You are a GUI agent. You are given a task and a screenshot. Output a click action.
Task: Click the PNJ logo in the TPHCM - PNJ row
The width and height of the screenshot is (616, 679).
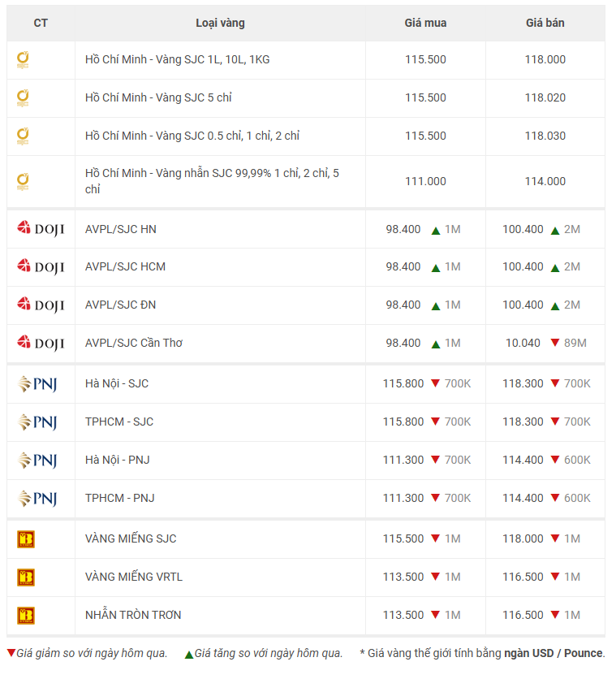37,499
